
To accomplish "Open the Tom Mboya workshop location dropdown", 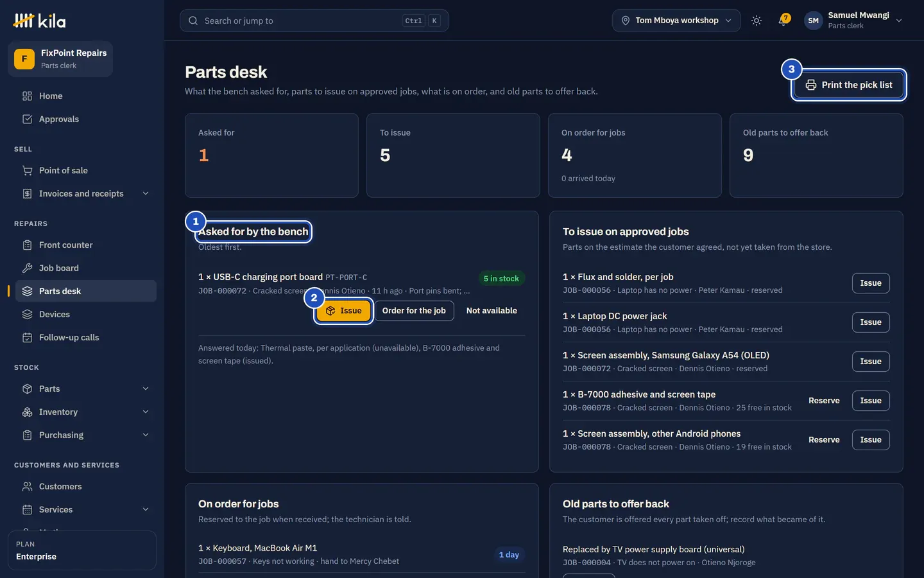I will pyautogui.click(x=676, y=21).
